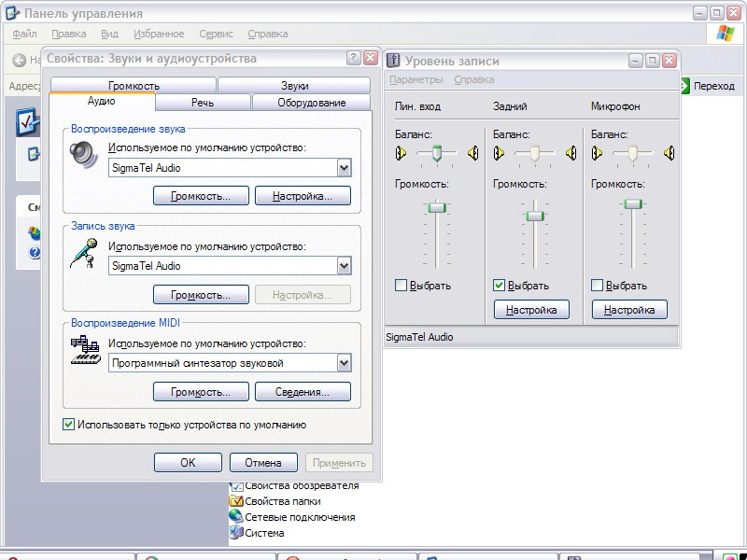Click the MIDI keyboard icon
This screenshot has width=747, height=560.
(85, 351)
